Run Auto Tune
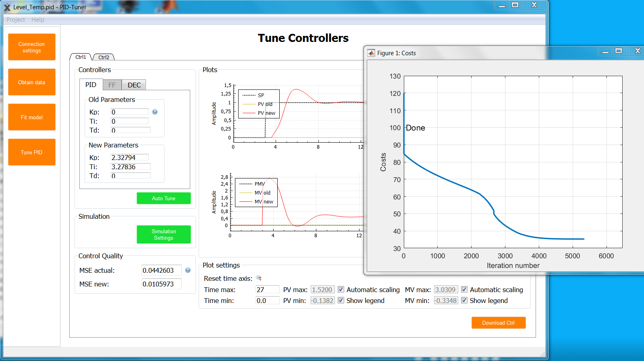644x361 pixels. tap(164, 198)
